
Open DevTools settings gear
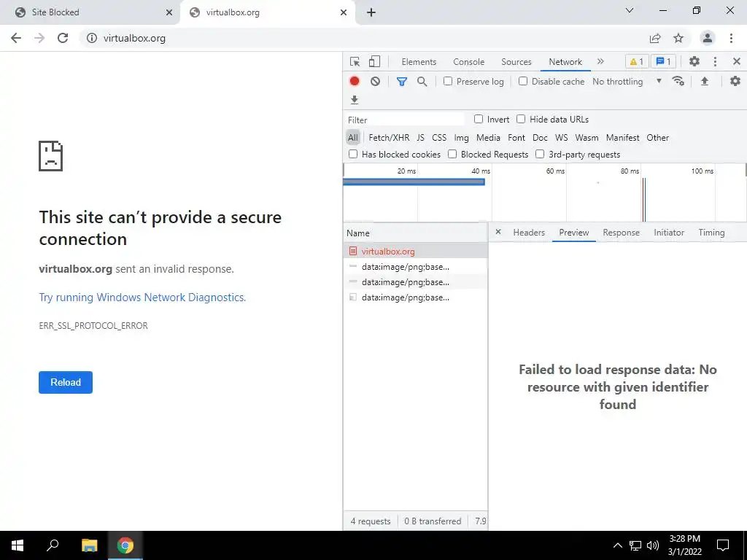coord(694,61)
